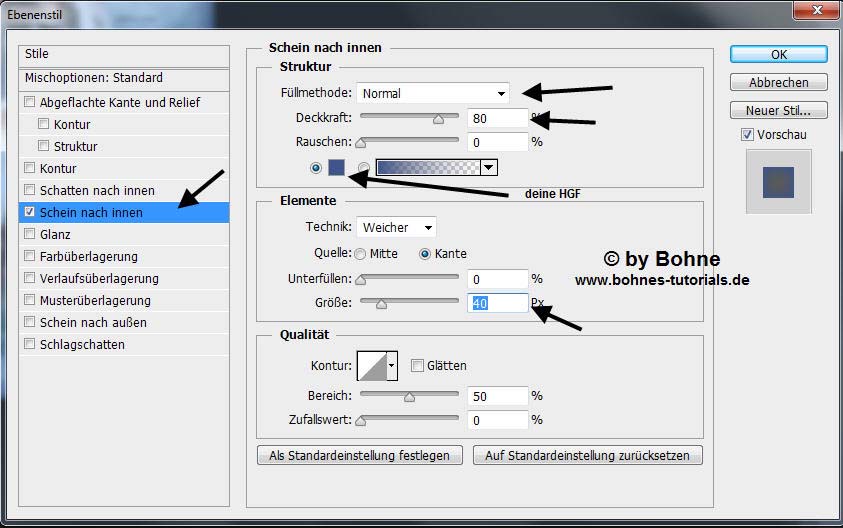This screenshot has width=843, height=528.
Task: Click the glow gradient preview bar
Action: (x=428, y=168)
